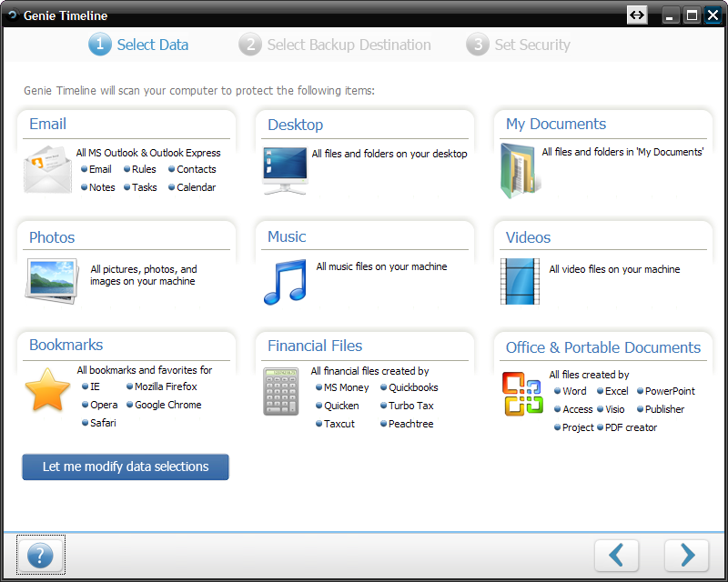Click the Financial Files calculator icon
Screen dimensions: 728x582
click(x=281, y=391)
